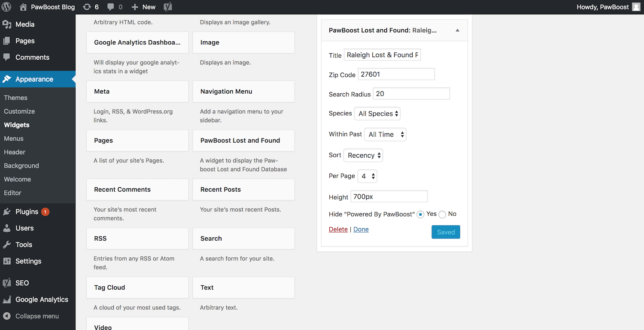Open the Yoast SEO icon in admin bar

coord(168,7)
